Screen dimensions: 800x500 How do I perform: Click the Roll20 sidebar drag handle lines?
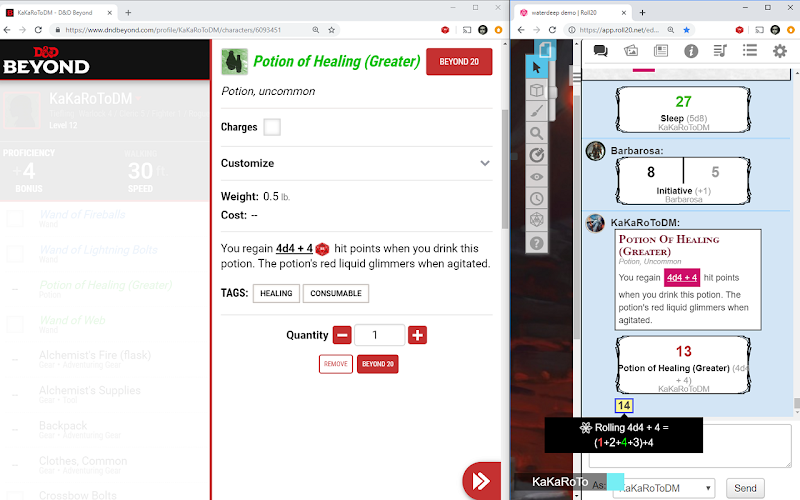point(577,78)
